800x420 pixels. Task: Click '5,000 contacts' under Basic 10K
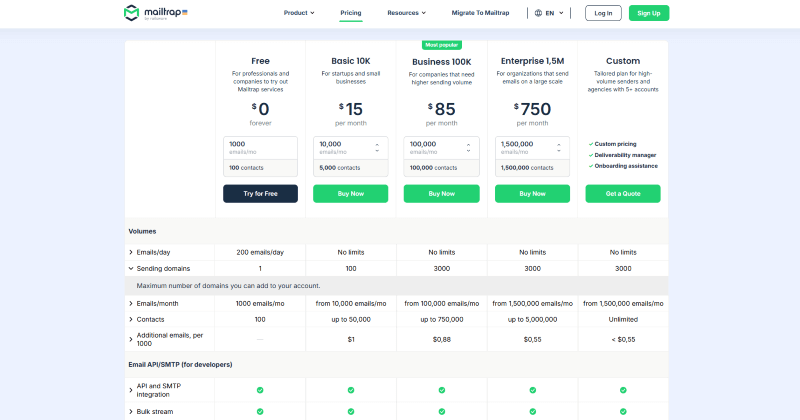pyautogui.click(x=340, y=167)
